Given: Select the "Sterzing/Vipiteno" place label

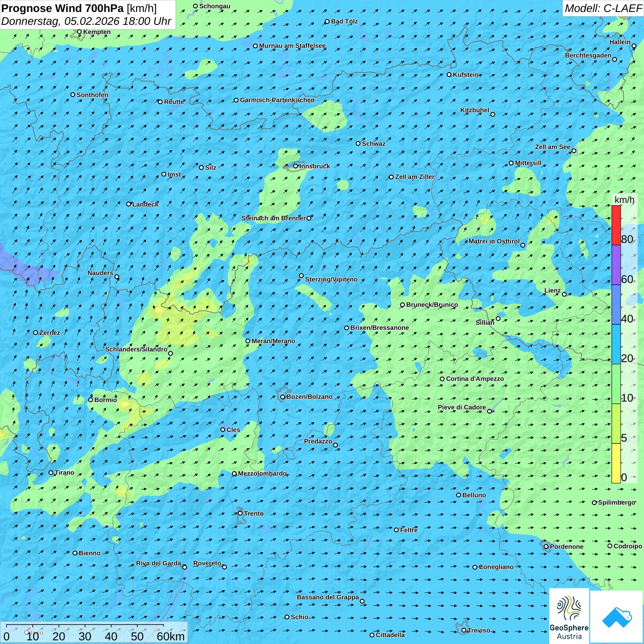Looking at the screenshot, I should (x=331, y=279).
